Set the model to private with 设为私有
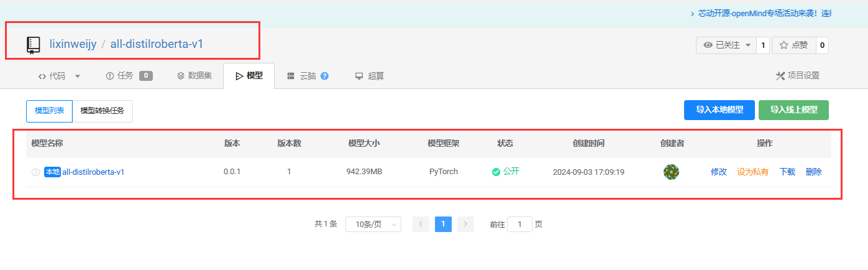The height and width of the screenshot is (270, 868). point(752,172)
